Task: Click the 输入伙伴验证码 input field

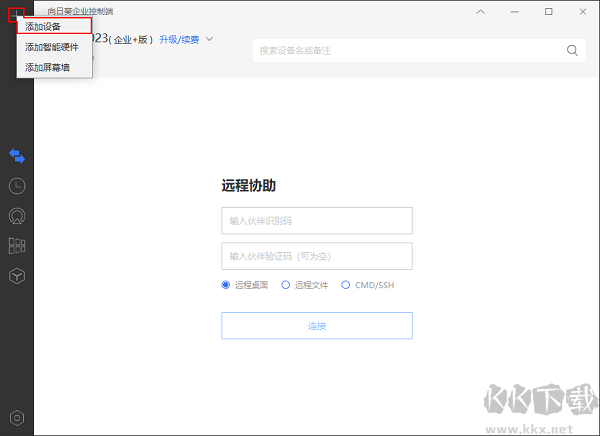Action: [317, 256]
